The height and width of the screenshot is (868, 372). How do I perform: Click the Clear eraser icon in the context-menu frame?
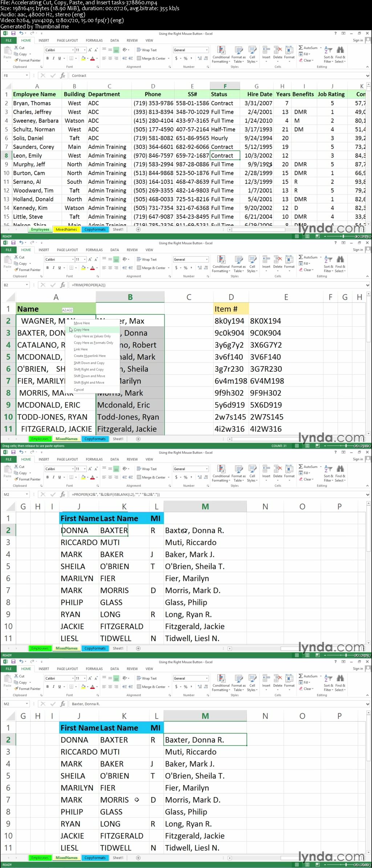coord(301,270)
